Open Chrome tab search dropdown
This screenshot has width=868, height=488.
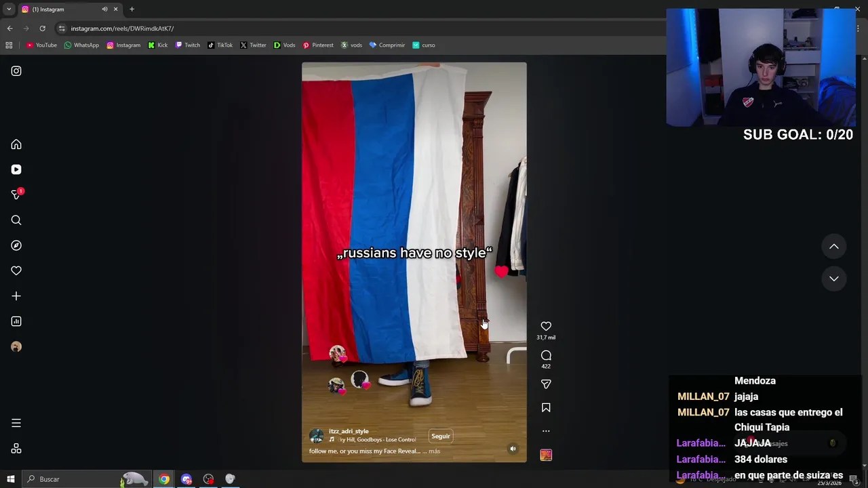(x=9, y=9)
